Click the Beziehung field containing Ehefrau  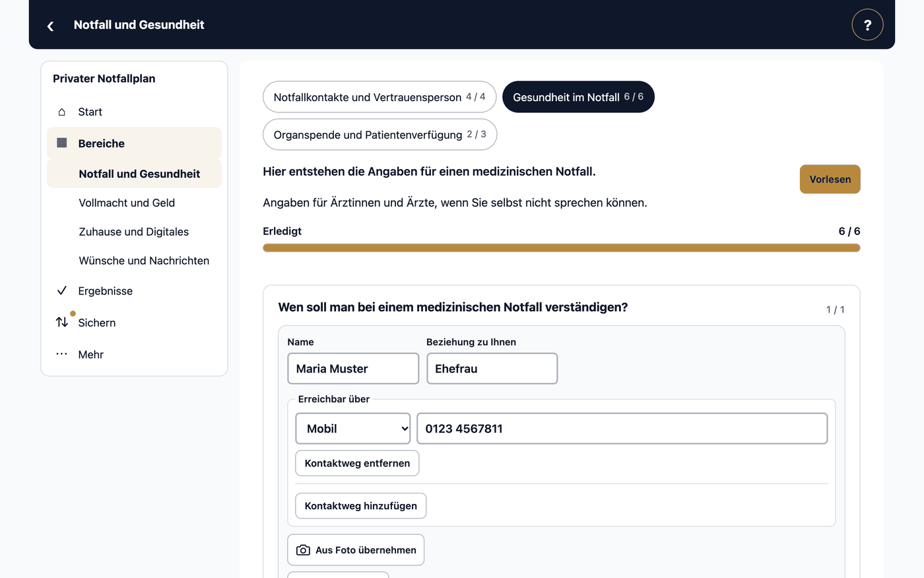[492, 369]
